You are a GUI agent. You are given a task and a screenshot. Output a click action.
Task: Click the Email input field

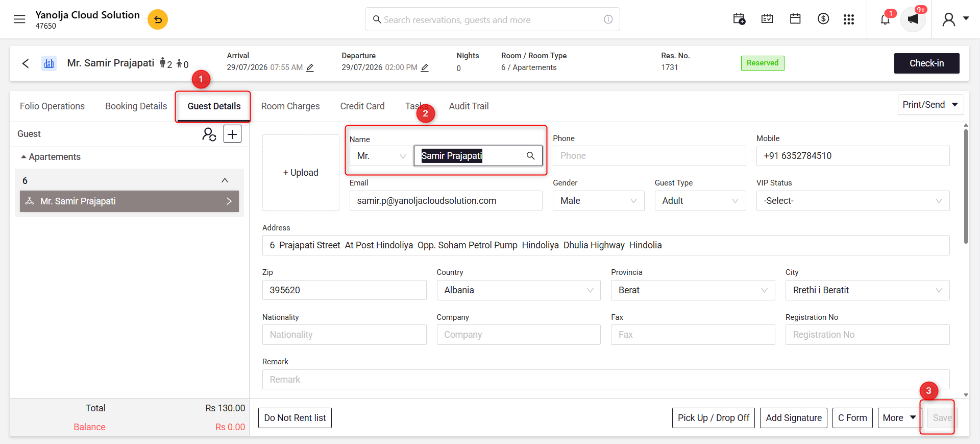(x=446, y=201)
